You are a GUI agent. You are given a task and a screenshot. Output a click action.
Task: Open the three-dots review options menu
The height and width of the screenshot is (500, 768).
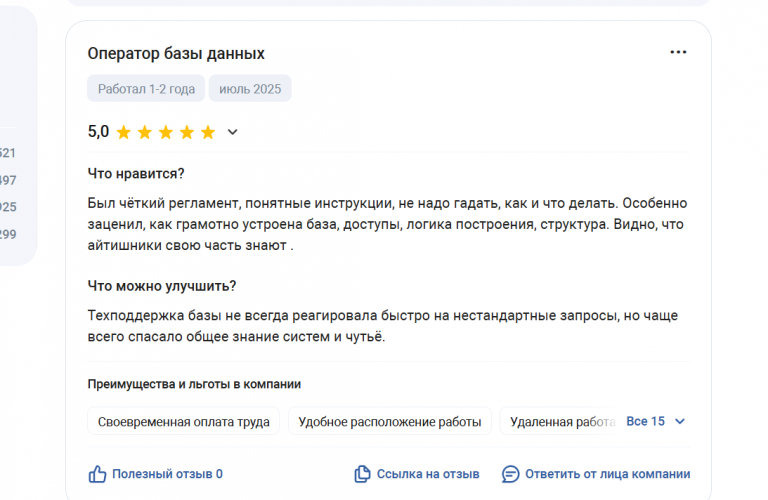click(x=678, y=52)
